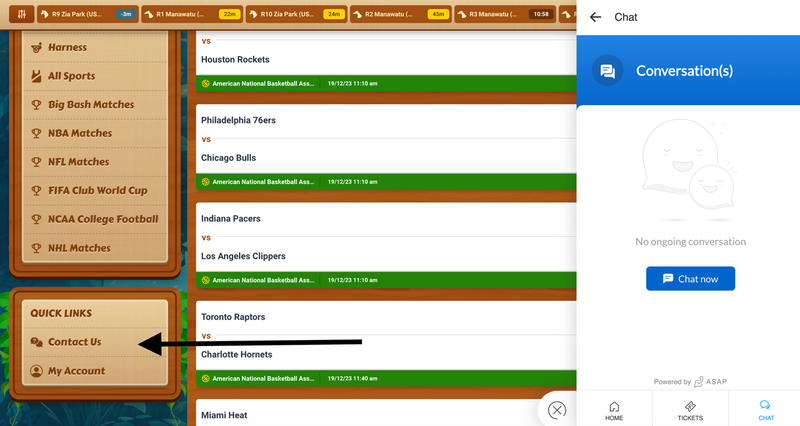Select Indiana Pacers team
Viewport: 800px width, 426px height.
(x=231, y=219)
